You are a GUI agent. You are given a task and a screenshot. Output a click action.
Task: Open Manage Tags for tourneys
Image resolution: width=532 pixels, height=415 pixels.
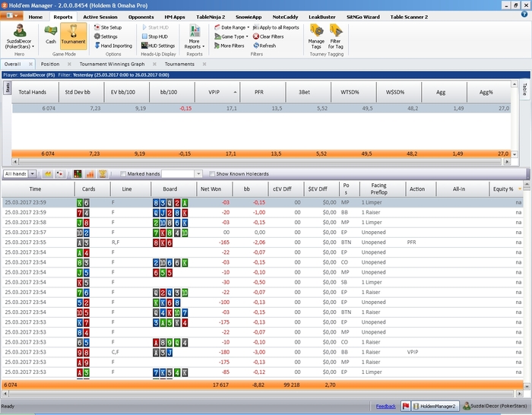point(316,36)
